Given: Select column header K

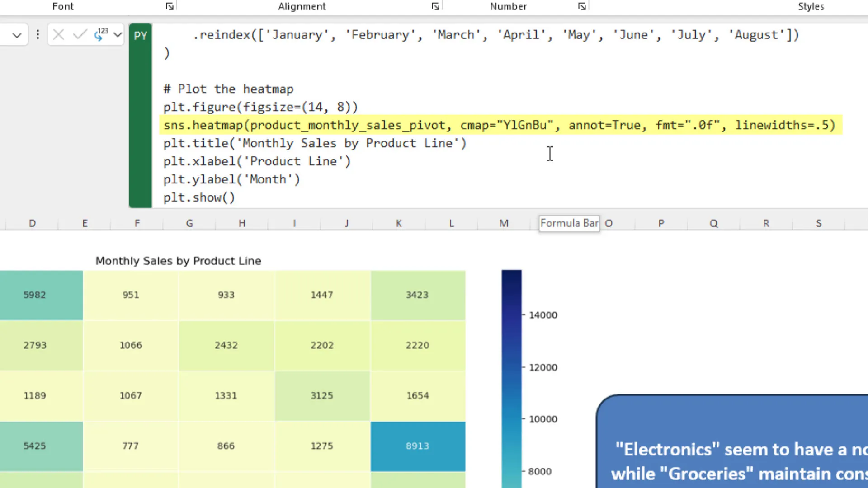Looking at the screenshot, I should (x=398, y=223).
